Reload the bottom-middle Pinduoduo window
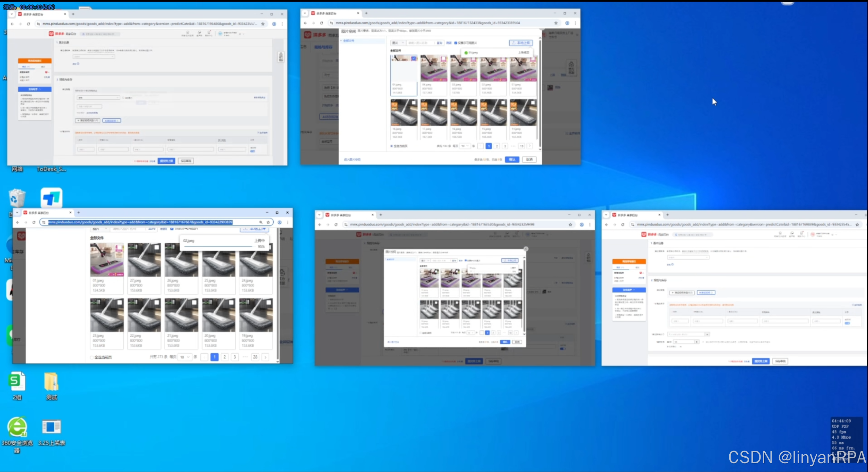The height and width of the screenshot is (472, 868). 336,225
